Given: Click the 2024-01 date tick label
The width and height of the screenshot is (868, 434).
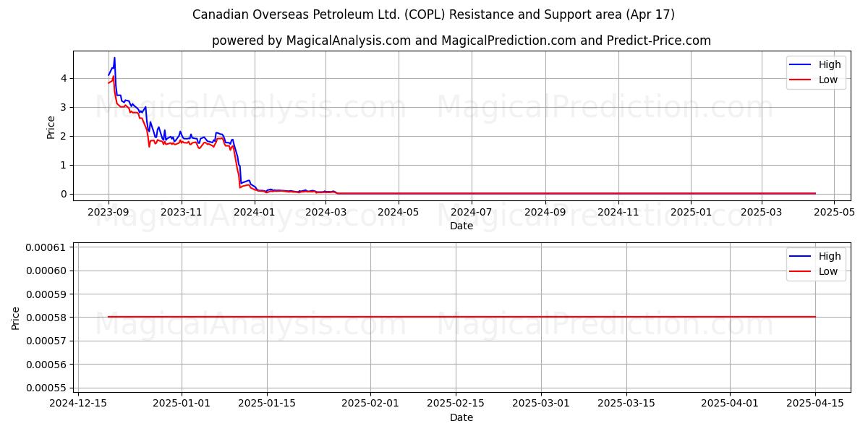Looking at the screenshot, I should pyautogui.click(x=255, y=211).
